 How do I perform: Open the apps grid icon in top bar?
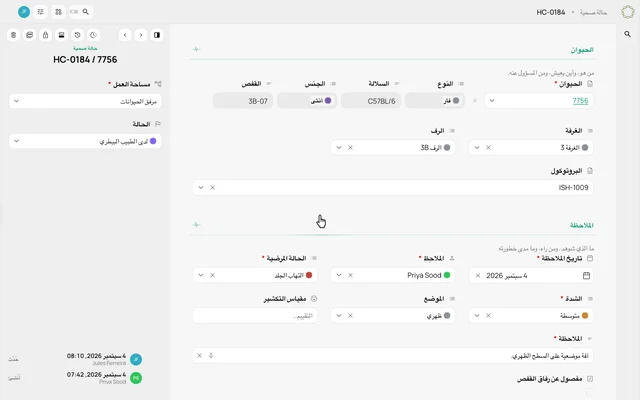[58, 12]
